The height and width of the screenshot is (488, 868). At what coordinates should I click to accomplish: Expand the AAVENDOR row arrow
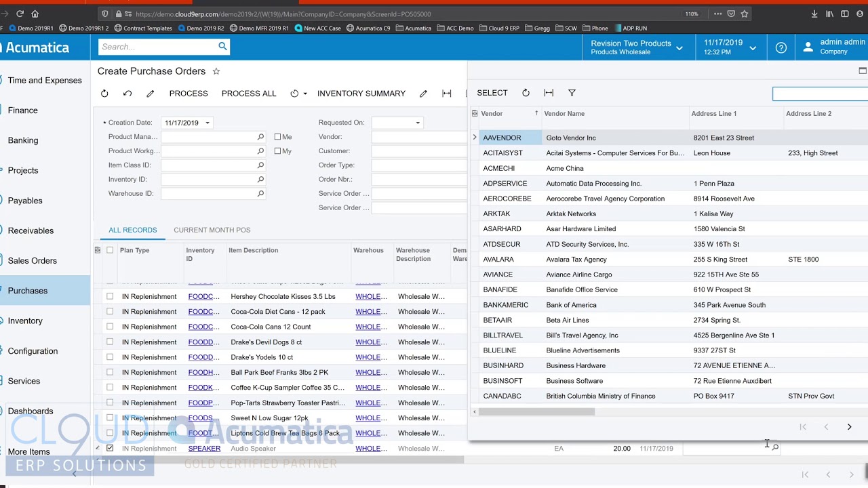click(475, 138)
